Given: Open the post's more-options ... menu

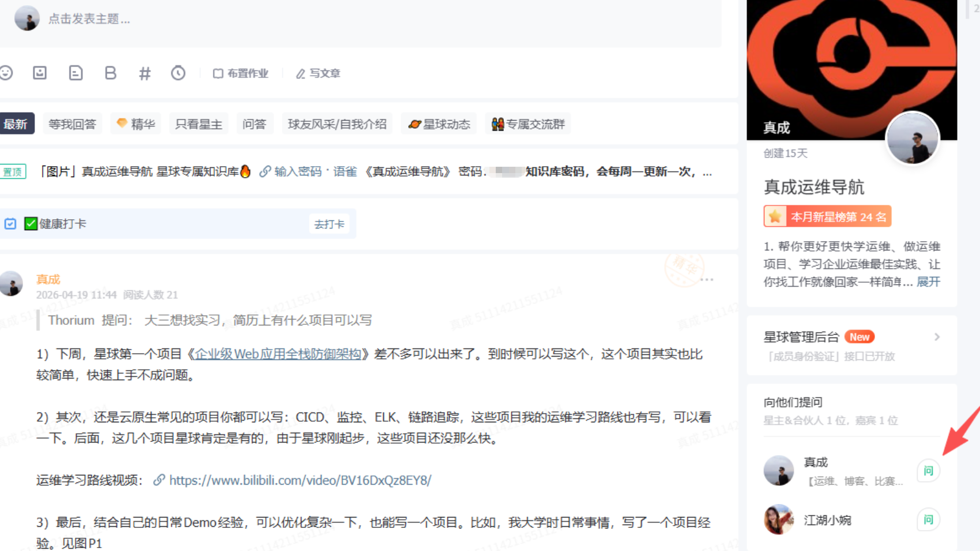Looking at the screenshot, I should (708, 279).
